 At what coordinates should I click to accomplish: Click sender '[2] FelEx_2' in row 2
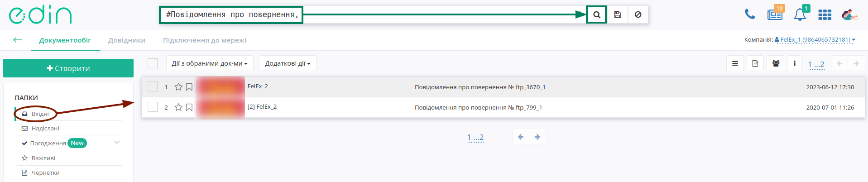click(x=262, y=107)
